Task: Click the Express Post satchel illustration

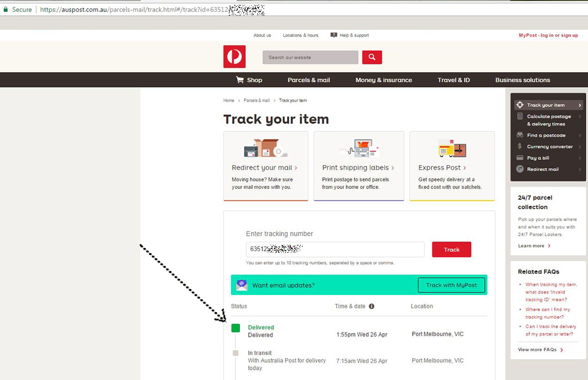Action: point(452,148)
